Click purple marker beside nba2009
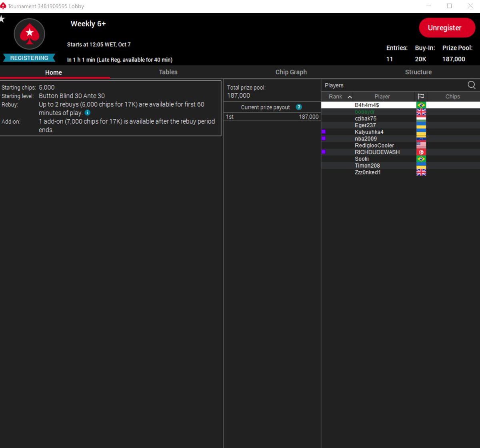This screenshot has height=448, width=480. [x=324, y=138]
